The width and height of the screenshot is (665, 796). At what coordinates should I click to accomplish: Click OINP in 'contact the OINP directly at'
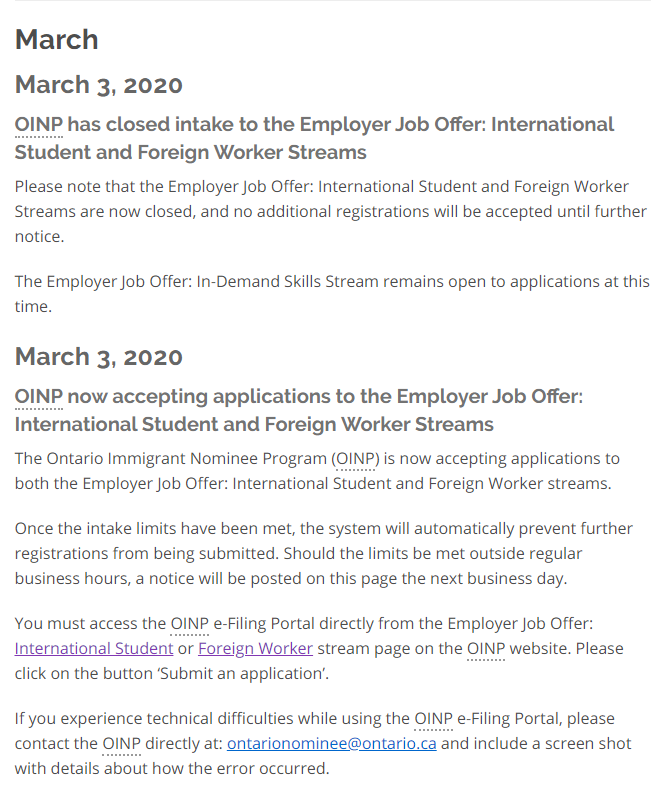pyautogui.click(x=121, y=743)
